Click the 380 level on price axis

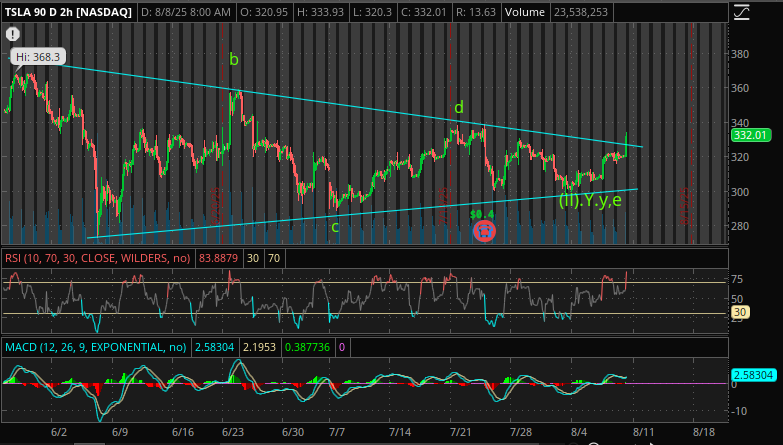[740, 55]
